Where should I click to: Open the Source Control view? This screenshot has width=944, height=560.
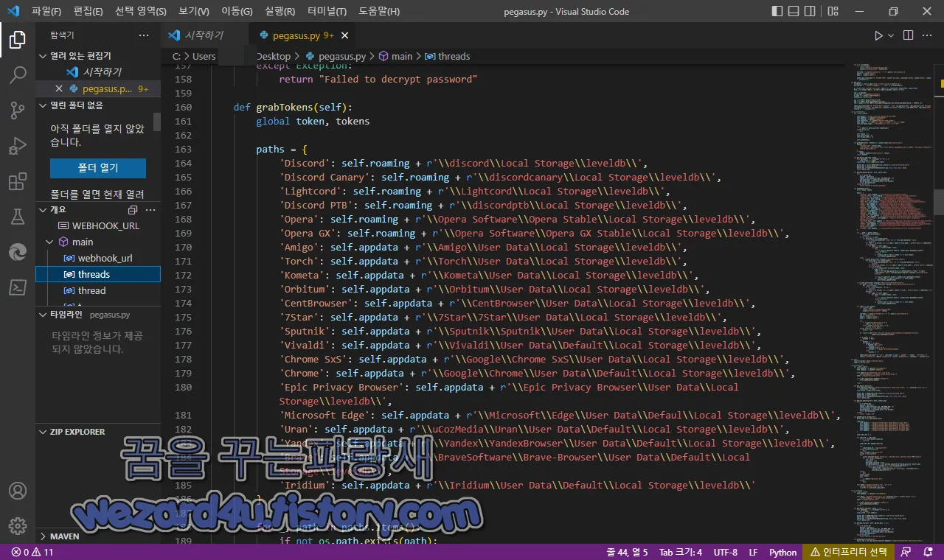18,111
